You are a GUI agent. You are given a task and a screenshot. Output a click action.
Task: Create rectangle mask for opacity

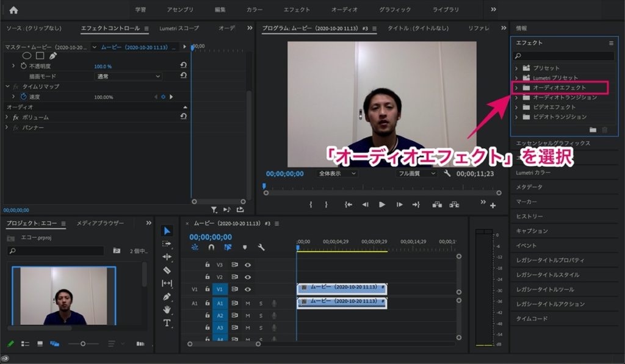40,55
